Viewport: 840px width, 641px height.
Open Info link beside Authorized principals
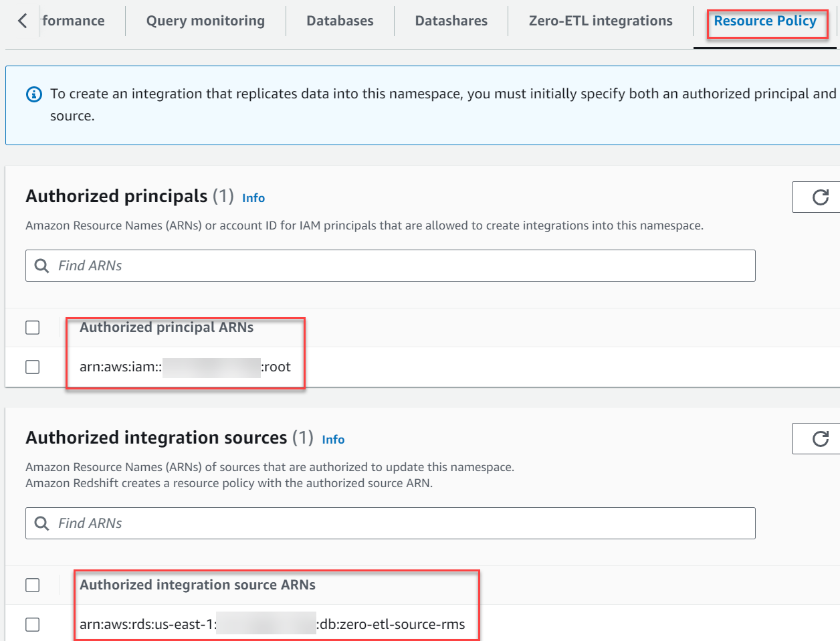(x=253, y=197)
